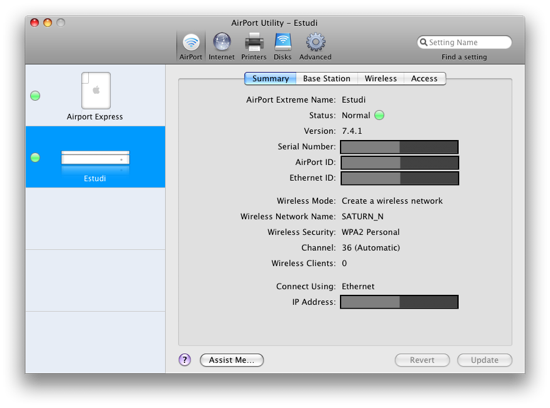The image size is (550, 408).
Task: Open the Advanced gear icon
Action: click(x=315, y=42)
